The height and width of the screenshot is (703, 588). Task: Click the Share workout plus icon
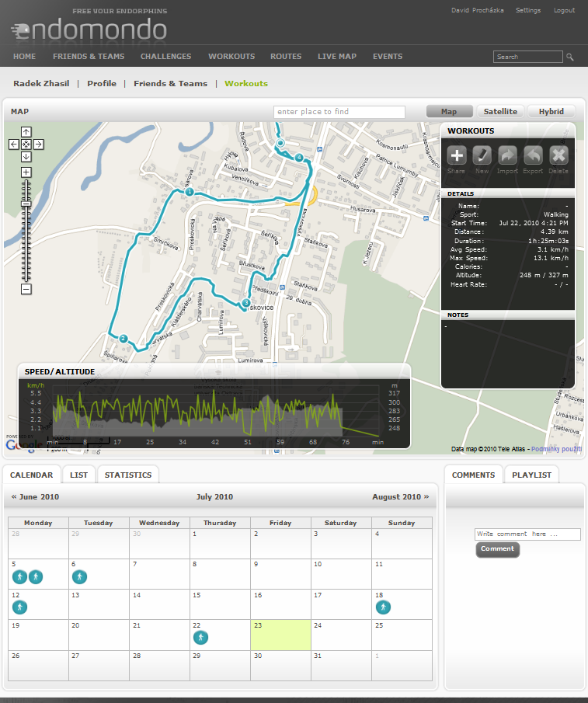pos(457,155)
